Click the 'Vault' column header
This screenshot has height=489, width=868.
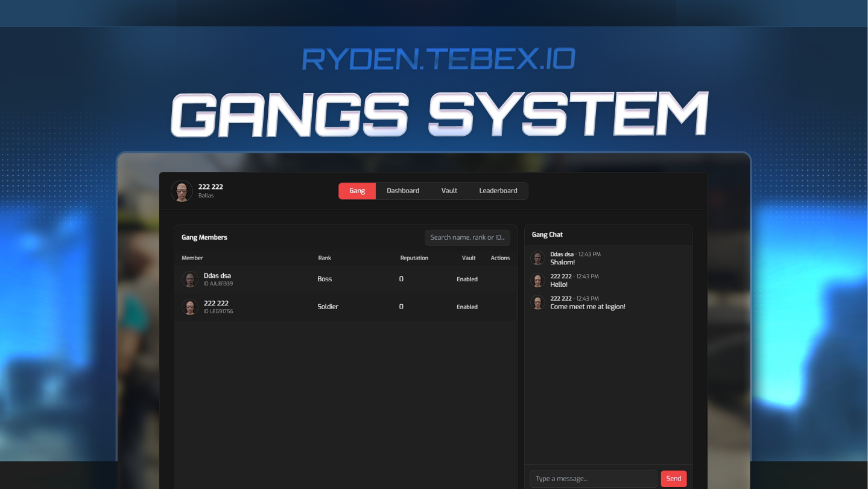469,258
